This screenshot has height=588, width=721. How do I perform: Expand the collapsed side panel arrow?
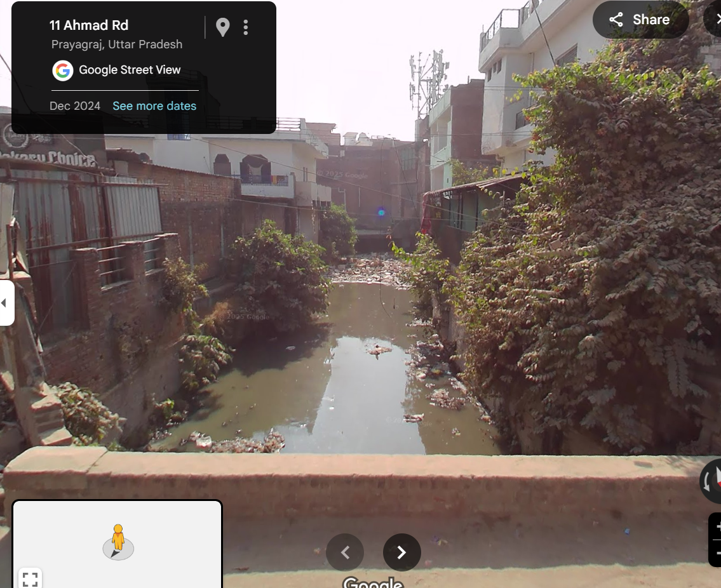tap(6, 303)
